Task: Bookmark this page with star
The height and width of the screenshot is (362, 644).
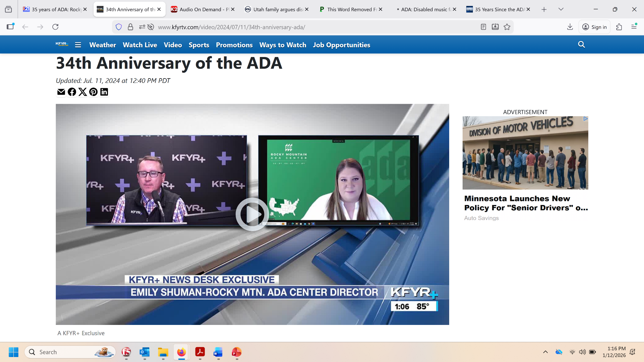Action: (507, 27)
